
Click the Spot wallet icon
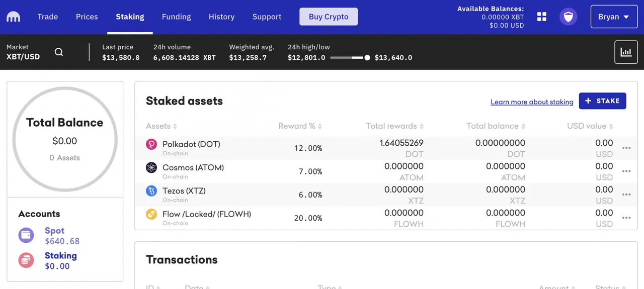pyautogui.click(x=26, y=235)
